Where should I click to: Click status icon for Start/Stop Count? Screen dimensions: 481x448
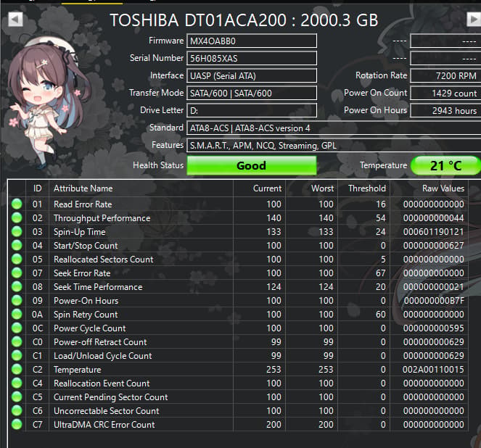(17, 245)
